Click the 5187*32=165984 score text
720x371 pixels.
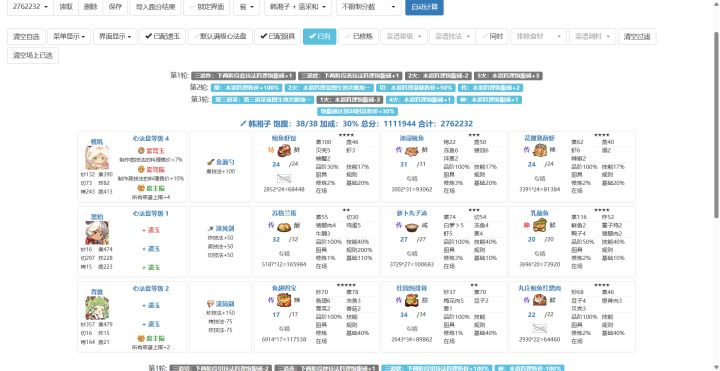click(284, 265)
